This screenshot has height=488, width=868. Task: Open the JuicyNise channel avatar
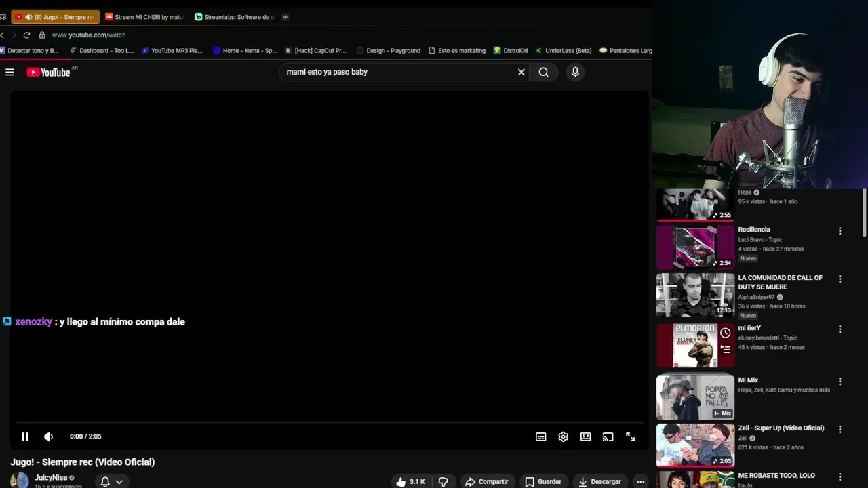point(20,481)
